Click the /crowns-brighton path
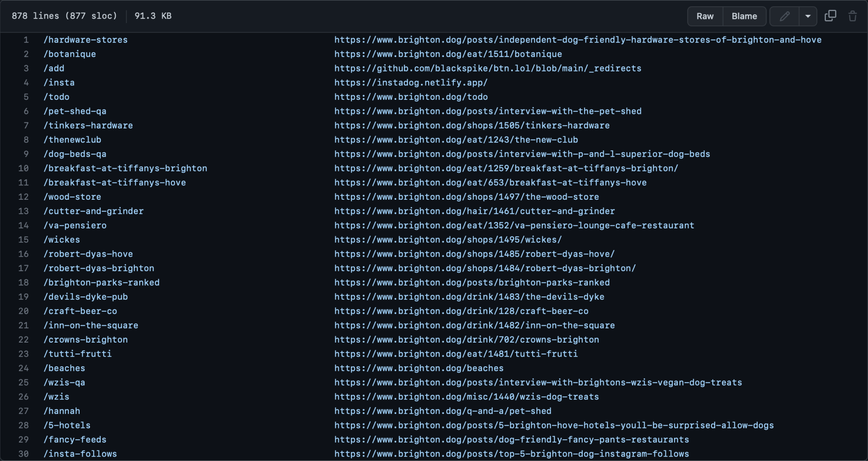This screenshot has width=868, height=461. click(85, 339)
